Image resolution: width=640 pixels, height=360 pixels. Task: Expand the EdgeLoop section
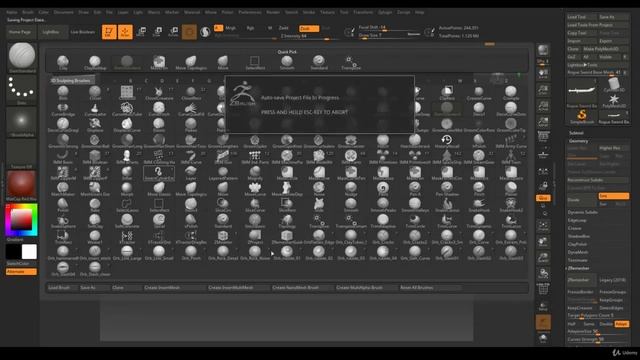coord(577,220)
